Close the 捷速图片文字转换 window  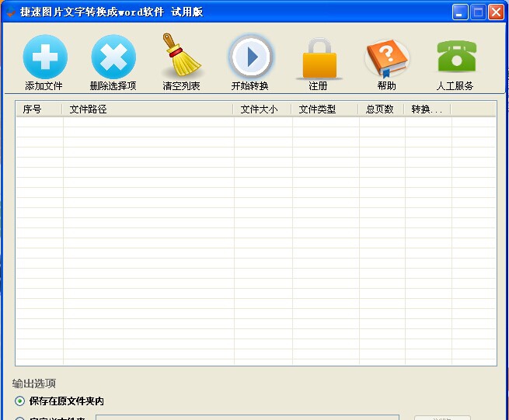[x=496, y=12]
